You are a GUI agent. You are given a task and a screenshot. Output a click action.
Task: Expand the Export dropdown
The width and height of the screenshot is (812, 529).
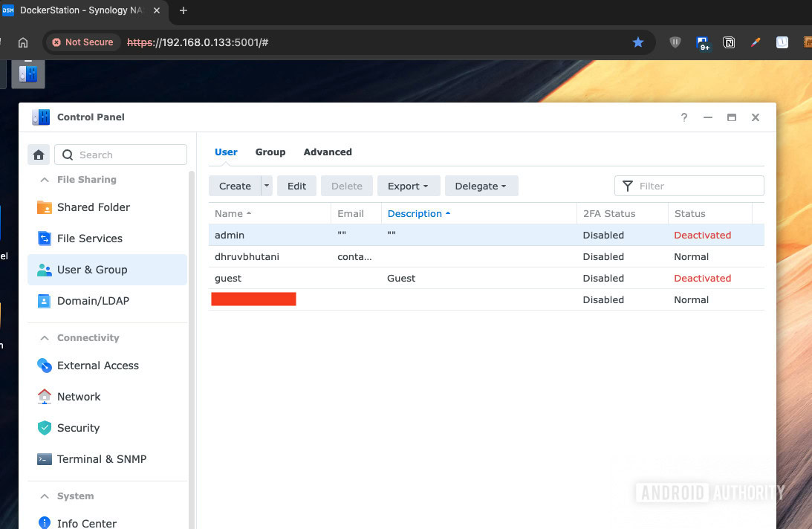coord(408,186)
